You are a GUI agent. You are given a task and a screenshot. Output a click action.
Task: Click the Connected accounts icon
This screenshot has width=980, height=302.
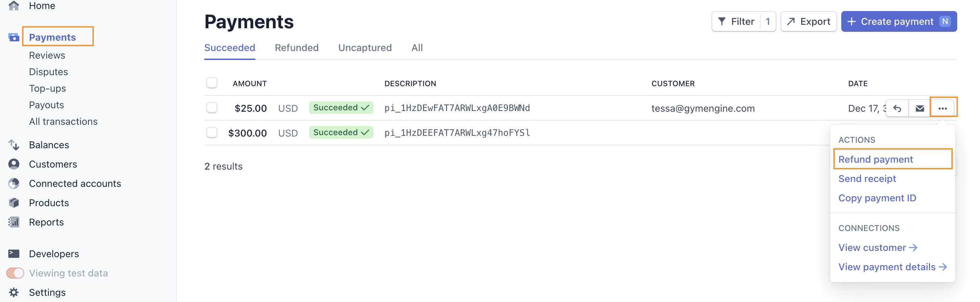[14, 183]
